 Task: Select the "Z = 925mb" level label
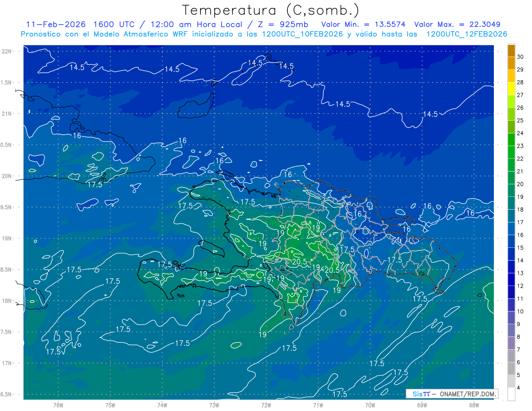point(282,24)
